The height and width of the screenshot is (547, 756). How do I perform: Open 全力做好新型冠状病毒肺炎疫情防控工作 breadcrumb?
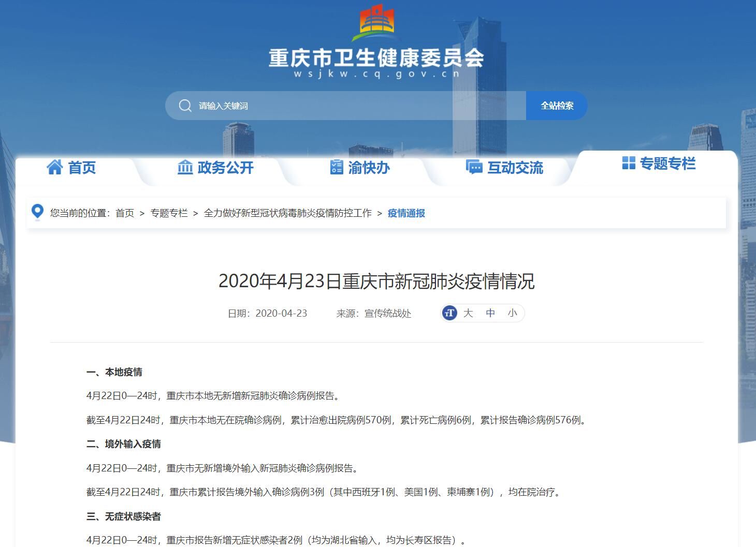point(287,213)
